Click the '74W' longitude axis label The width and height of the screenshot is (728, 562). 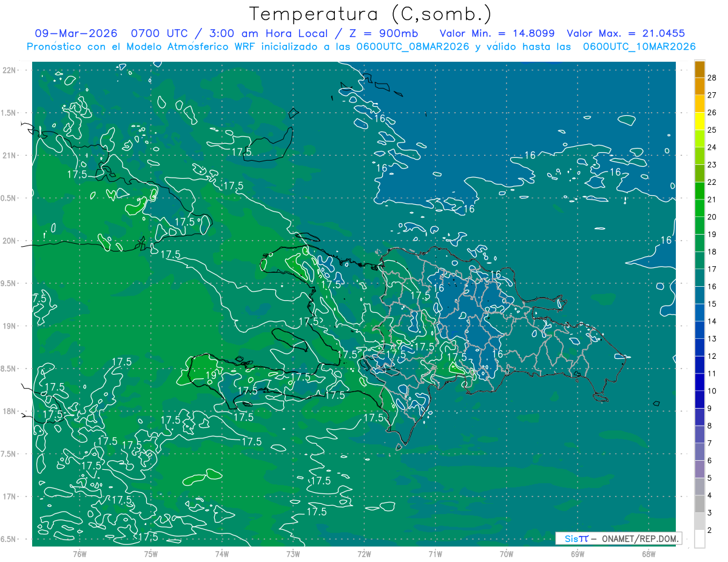coord(222,554)
